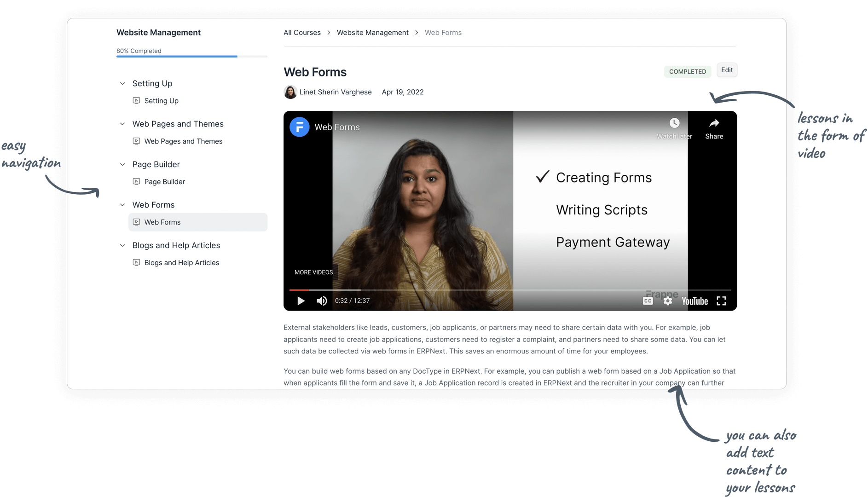Collapse the Setting Up chapter
Image resolution: width=868 pixels, height=497 pixels.
coord(122,84)
